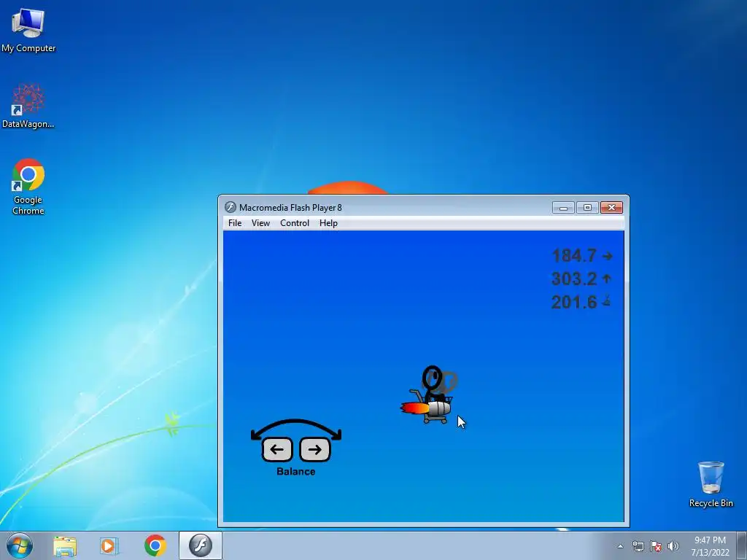Viewport: 747px width, 560px height.
Task: Click the speed icon beside 201.6
Action: pyautogui.click(x=606, y=301)
